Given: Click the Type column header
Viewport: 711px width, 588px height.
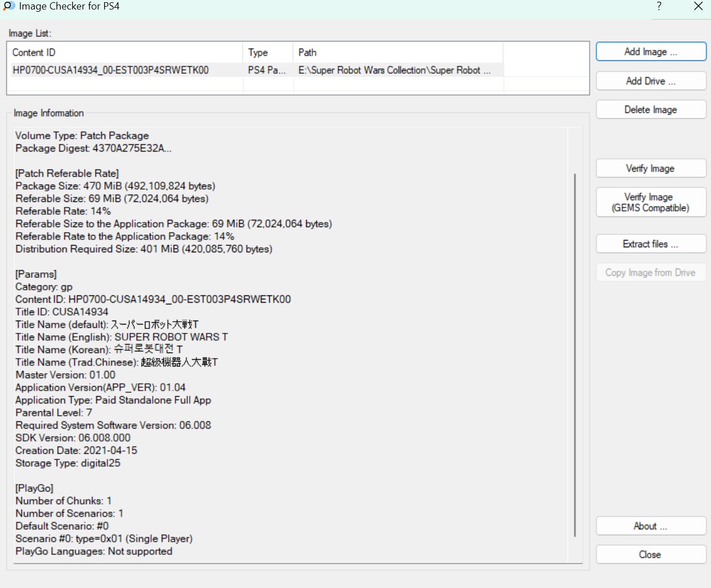Looking at the screenshot, I should tap(267, 53).
